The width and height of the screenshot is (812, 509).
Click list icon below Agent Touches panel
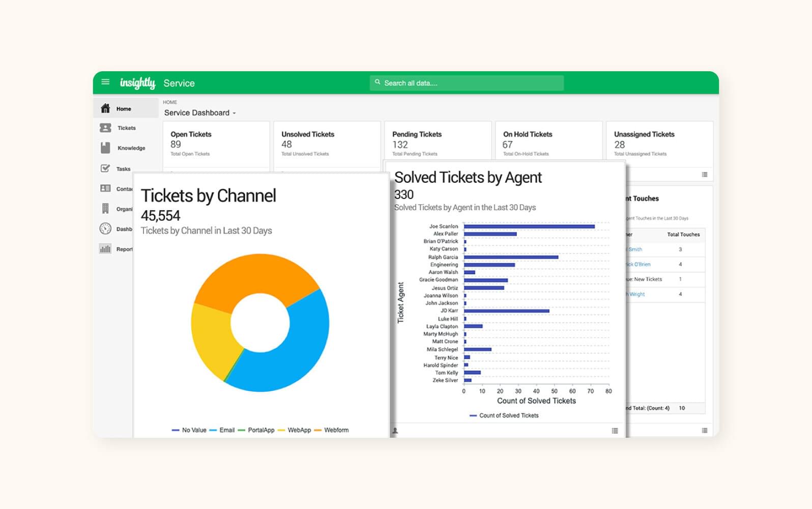click(705, 431)
